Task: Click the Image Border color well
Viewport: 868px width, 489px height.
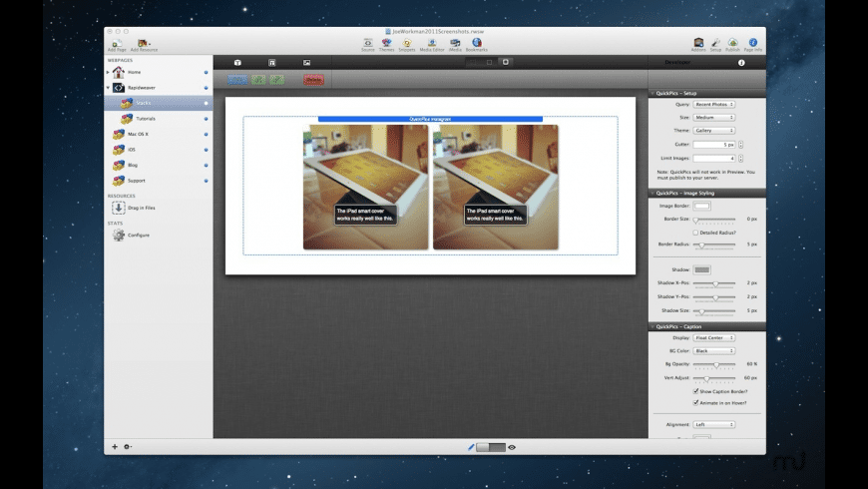Action: (702, 206)
